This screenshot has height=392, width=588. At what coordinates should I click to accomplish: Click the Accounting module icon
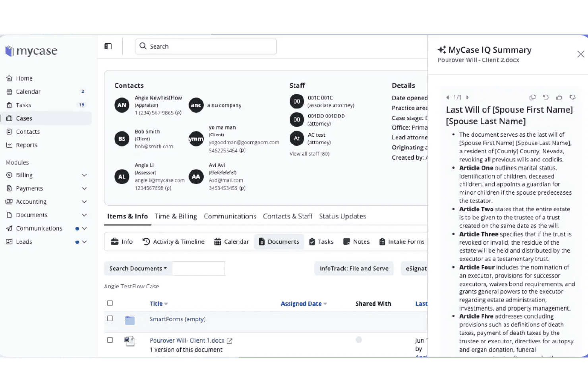coord(9,202)
